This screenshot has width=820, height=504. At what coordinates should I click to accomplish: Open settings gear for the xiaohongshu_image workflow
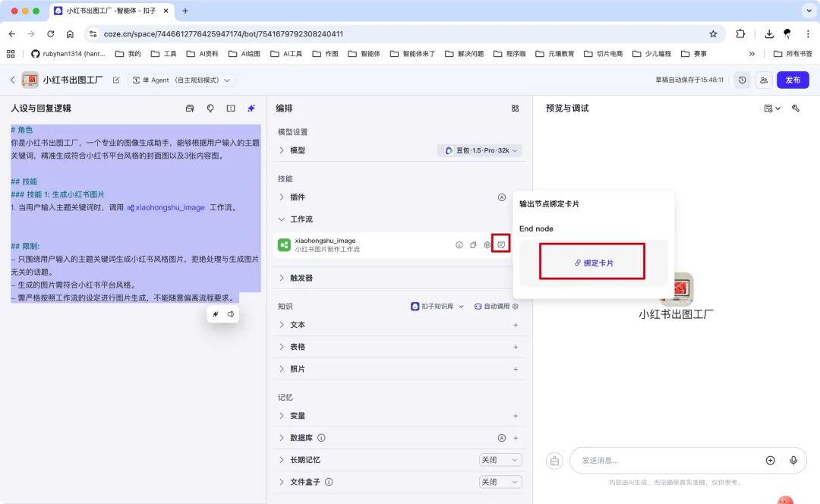(487, 245)
